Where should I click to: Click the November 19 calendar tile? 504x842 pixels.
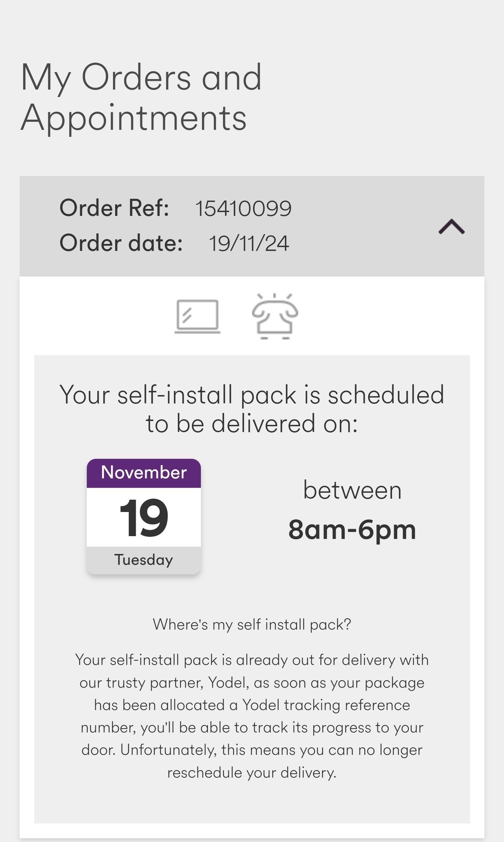(x=144, y=516)
